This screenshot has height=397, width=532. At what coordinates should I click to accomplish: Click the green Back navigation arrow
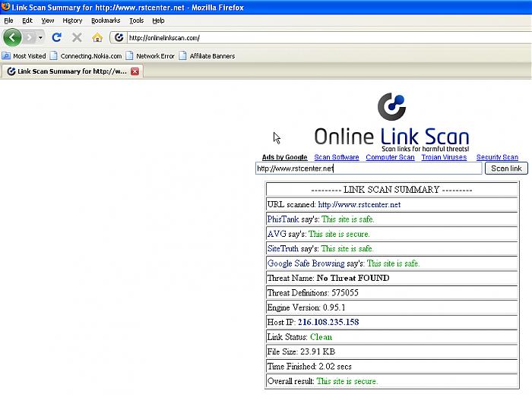[x=12, y=37]
